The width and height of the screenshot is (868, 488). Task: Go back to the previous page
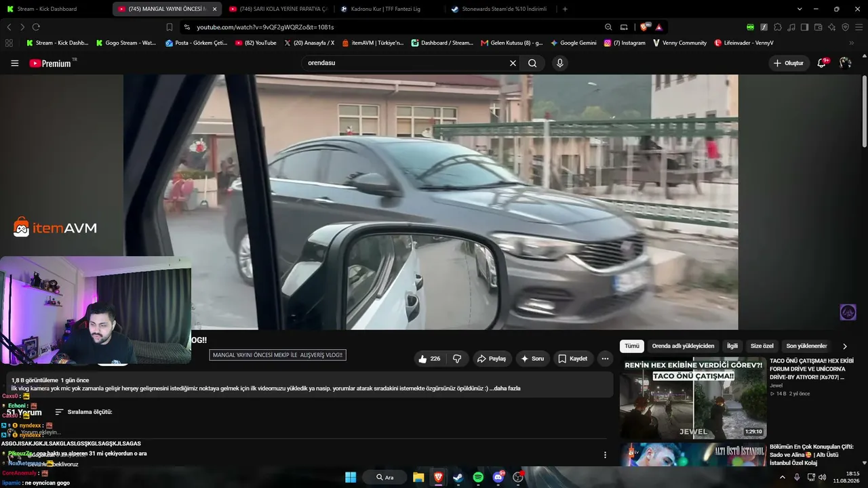pyautogui.click(x=9, y=27)
